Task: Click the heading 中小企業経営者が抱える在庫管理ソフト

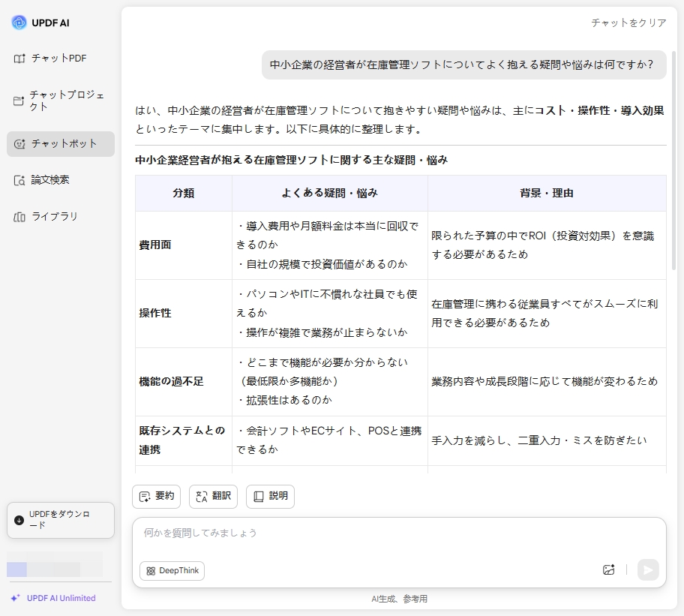Action: [292, 160]
